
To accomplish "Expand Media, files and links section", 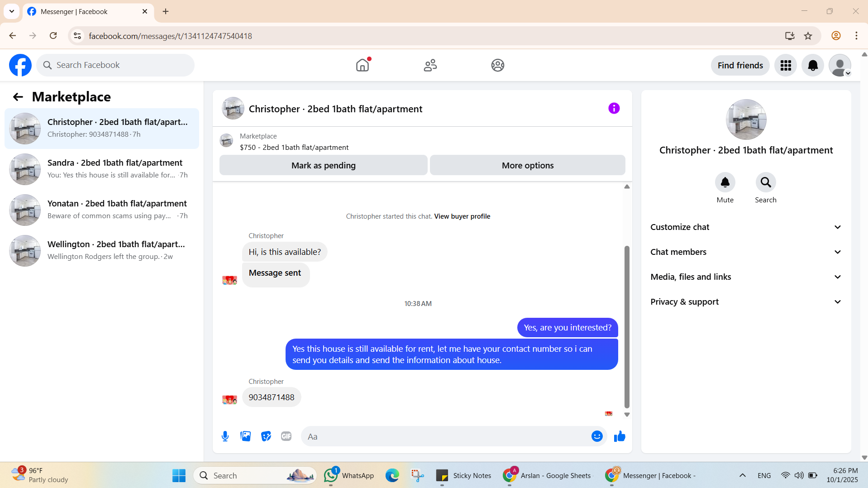I will point(746,277).
